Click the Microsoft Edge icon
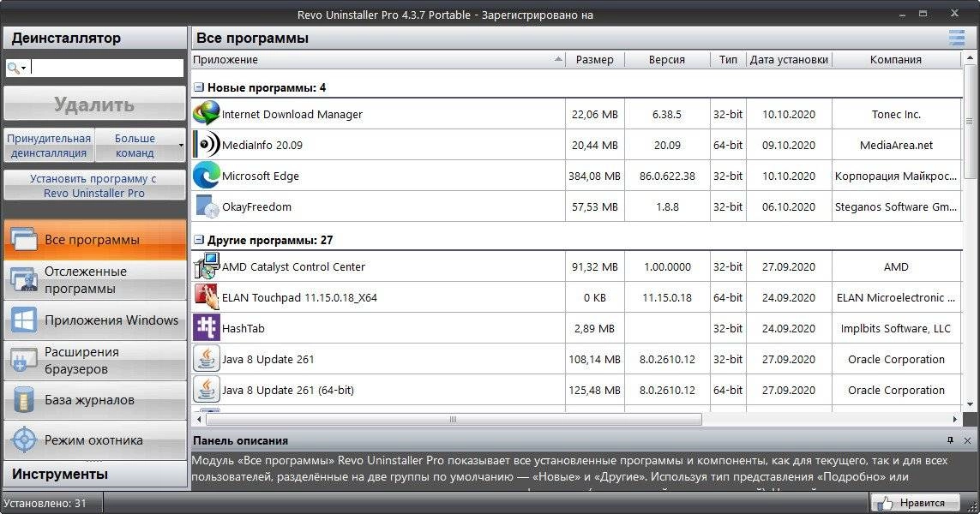Viewport: 980px width, 514px height. pos(207,175)
